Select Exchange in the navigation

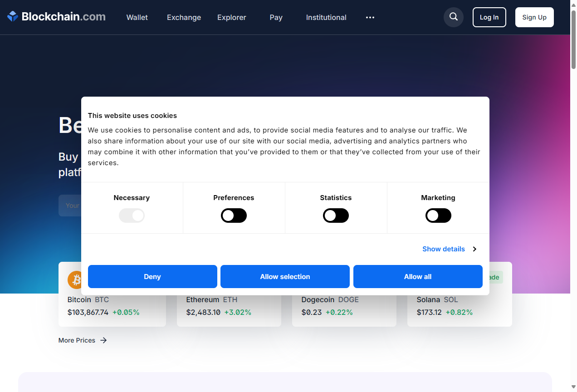pos(184,18)
